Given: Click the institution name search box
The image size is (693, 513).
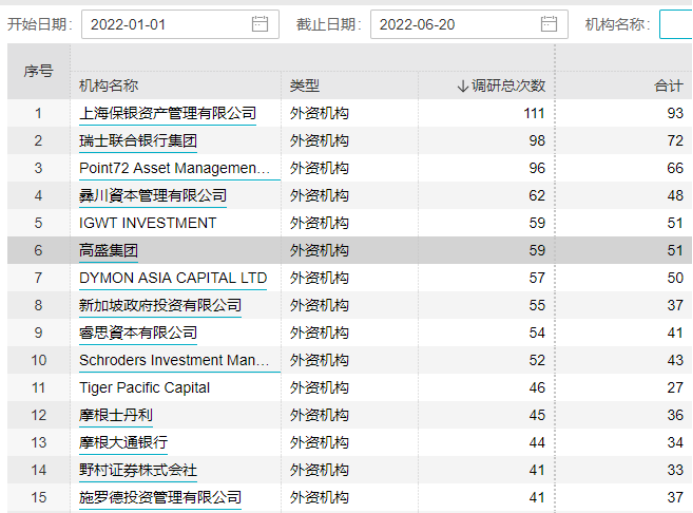Looking at the screenshot, I should [x=675, y=25].
